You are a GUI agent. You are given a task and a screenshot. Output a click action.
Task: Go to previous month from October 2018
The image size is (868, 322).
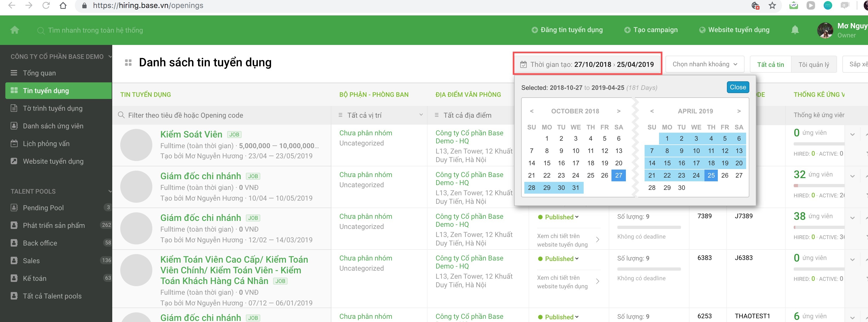tap(531, 111)
